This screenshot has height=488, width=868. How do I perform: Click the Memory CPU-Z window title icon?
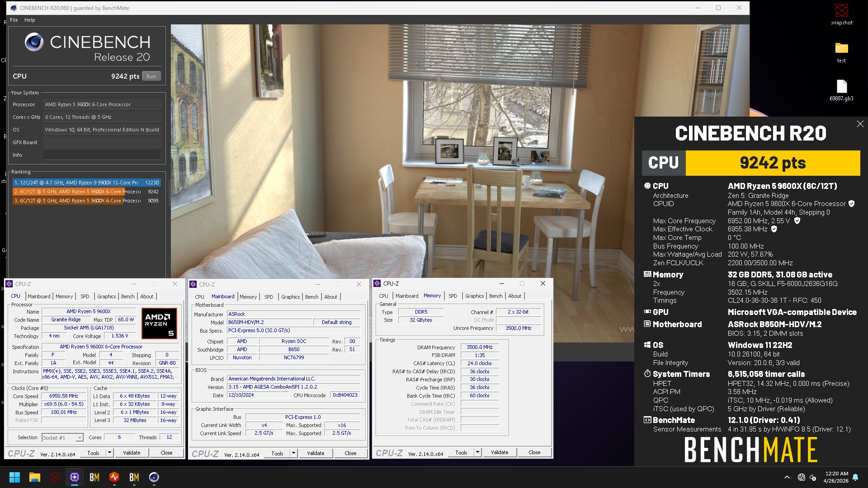(377, 283)
